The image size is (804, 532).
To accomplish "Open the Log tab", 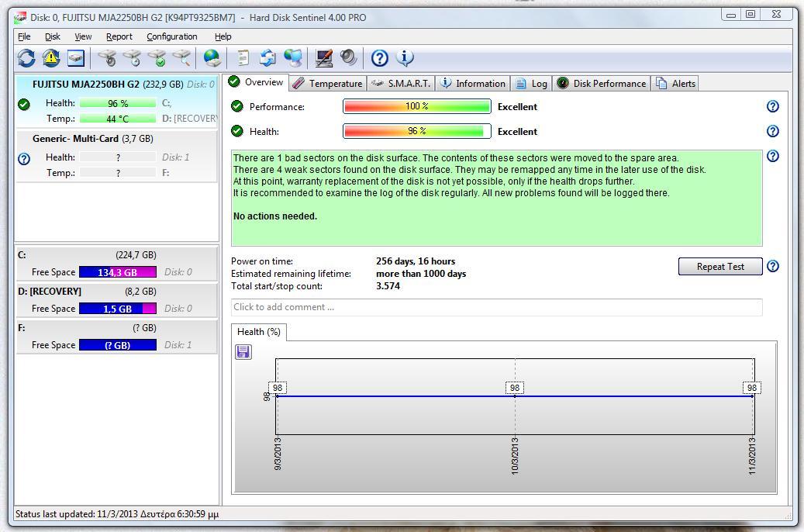I will (531, 84).
